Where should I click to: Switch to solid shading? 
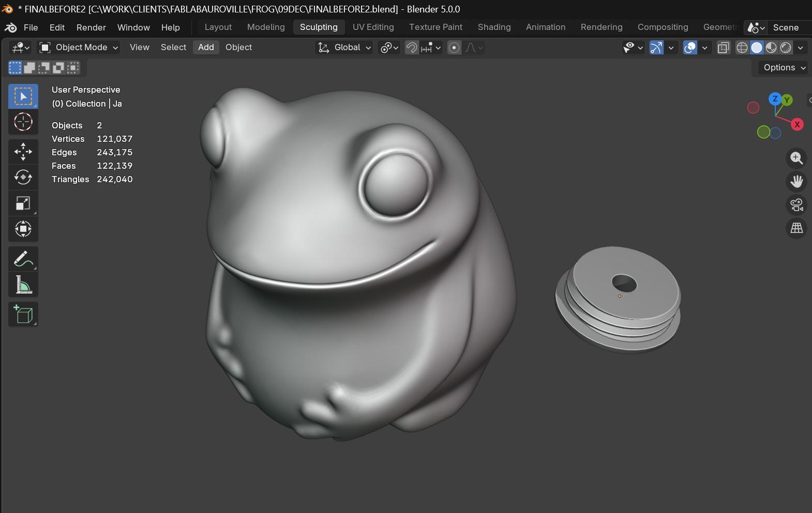[x=757, y=48]
